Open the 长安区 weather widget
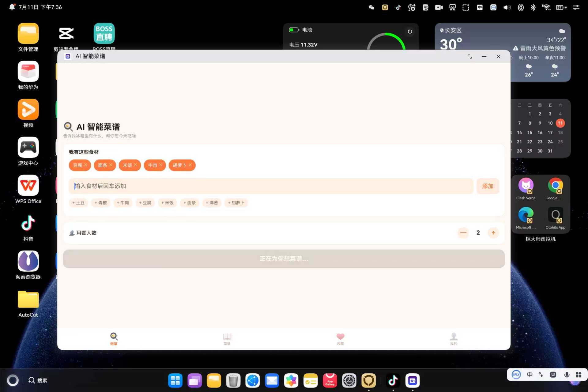Image resolution: width=588 pixels, height=392 pixels. point(503,52)
